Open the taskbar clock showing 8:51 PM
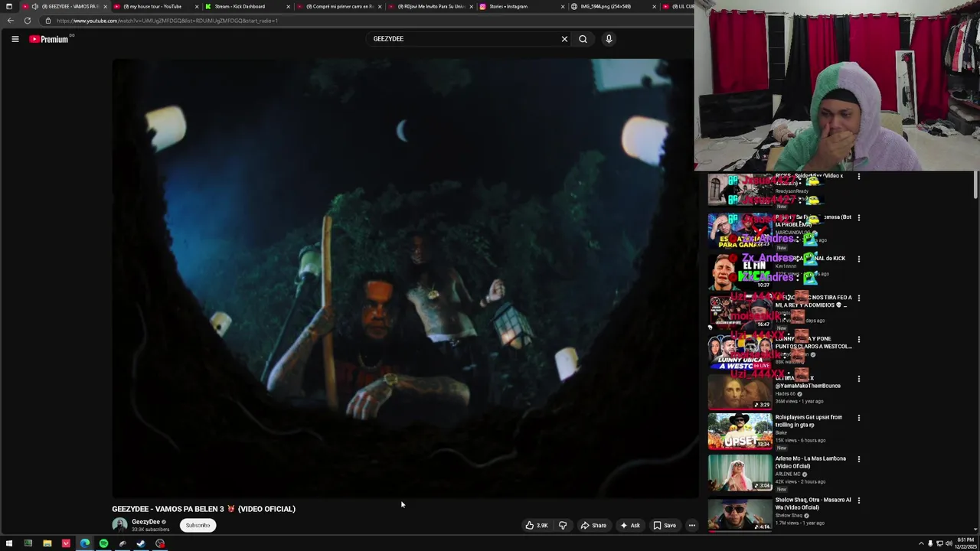 pyautogui.click(x=965, y=543)
